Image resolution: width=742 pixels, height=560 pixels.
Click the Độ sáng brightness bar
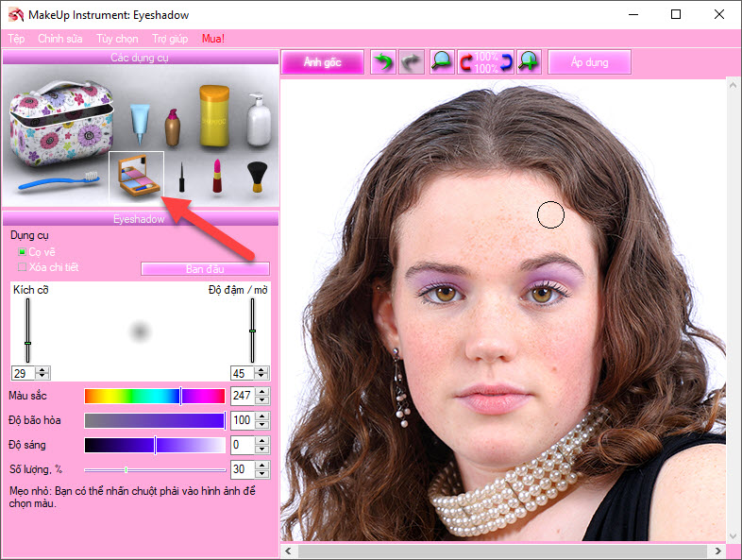[155, 445]
